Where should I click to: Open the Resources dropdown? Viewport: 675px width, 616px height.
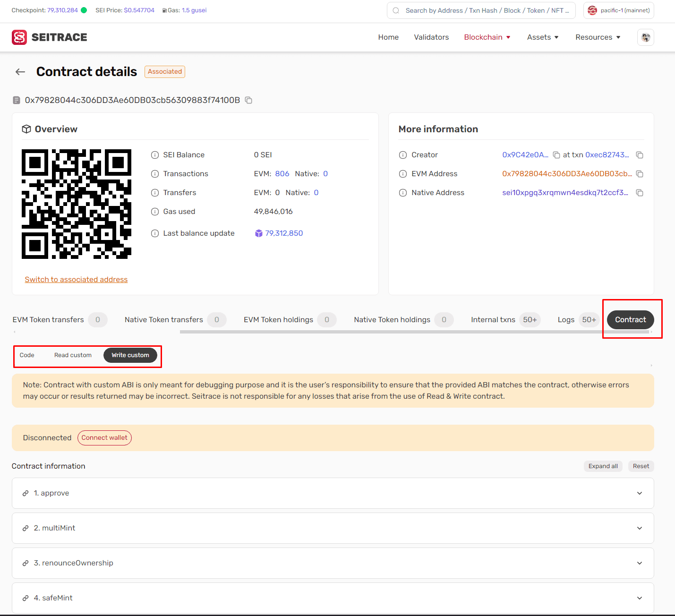(x=598, y=37)
